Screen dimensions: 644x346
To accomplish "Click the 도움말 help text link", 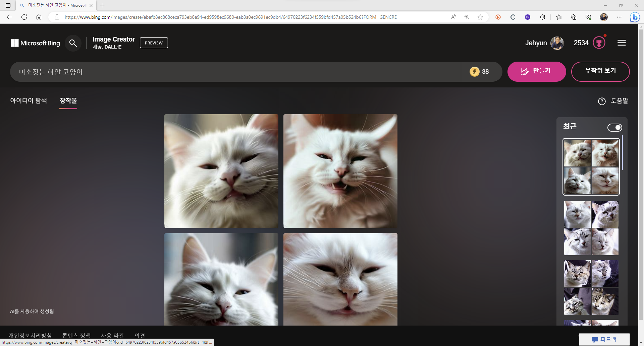I will [619, 101].
